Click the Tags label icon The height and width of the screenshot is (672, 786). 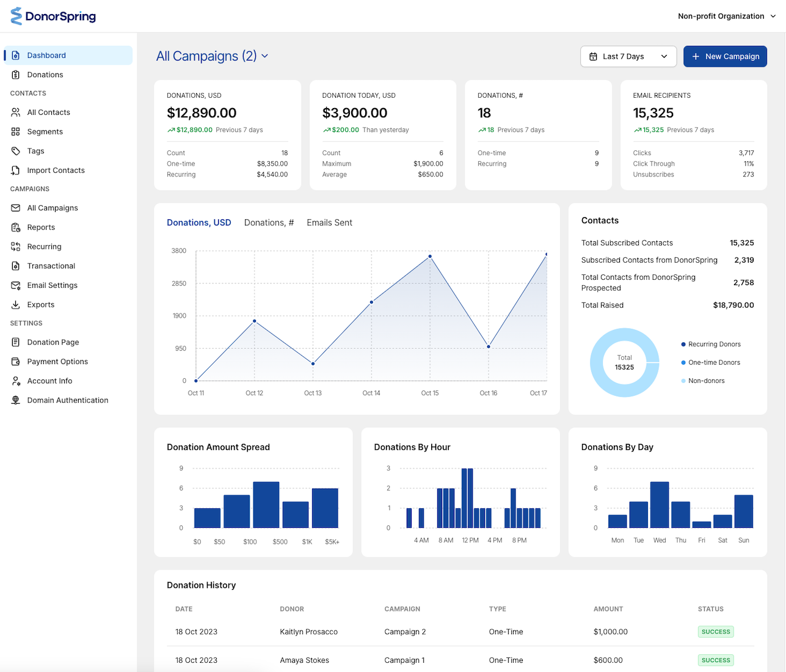click(16, 151)
